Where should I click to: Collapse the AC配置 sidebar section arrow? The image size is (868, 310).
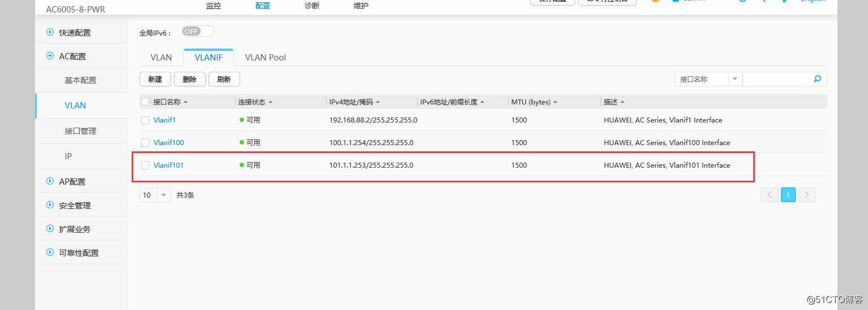50,56
